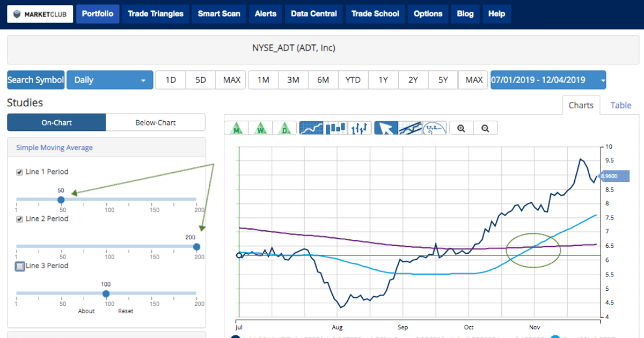The image size is (644, 338).
Task: Select the line chart type icon
Action: [311, 128]
